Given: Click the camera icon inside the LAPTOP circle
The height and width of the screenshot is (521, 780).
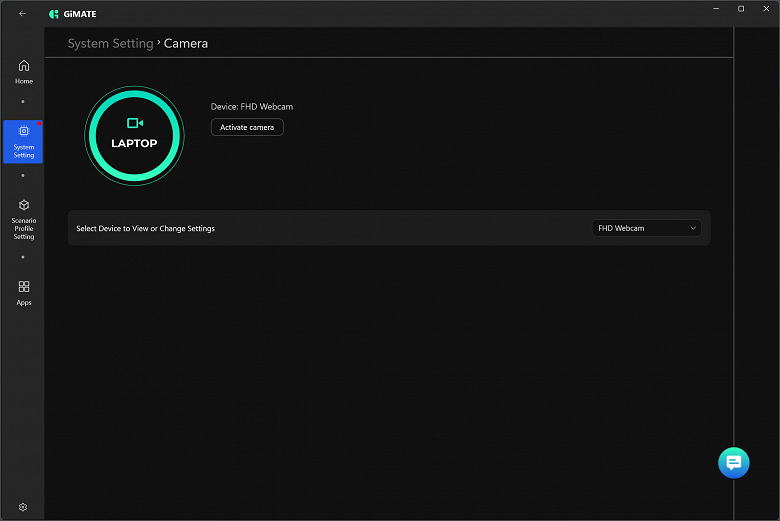Looking at the screenshot, I should tap(135, 123).
